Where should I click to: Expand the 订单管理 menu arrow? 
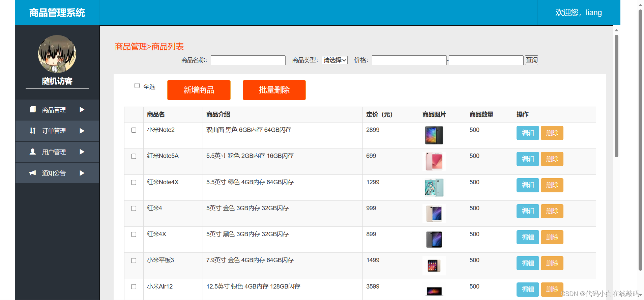click(82, 131)
